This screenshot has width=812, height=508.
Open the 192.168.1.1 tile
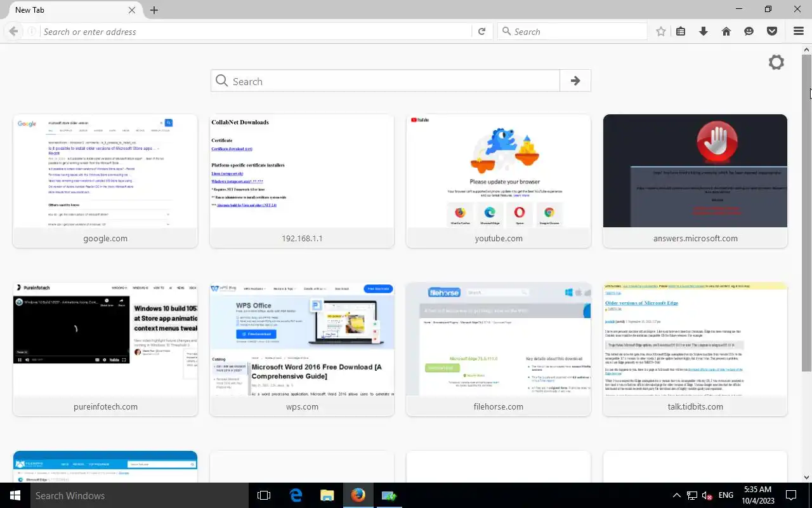pos(302,181)
